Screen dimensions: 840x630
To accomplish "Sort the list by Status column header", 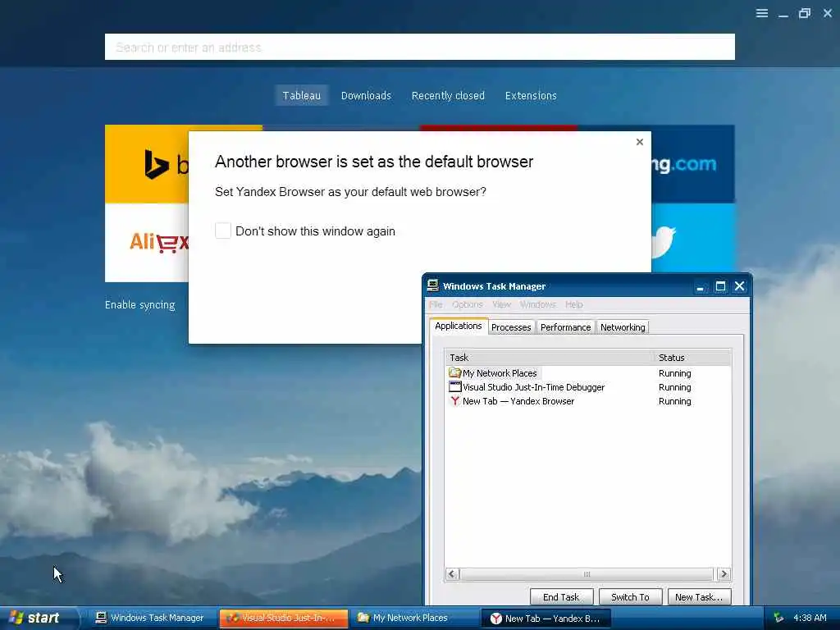I will click(x=692, y=358).
